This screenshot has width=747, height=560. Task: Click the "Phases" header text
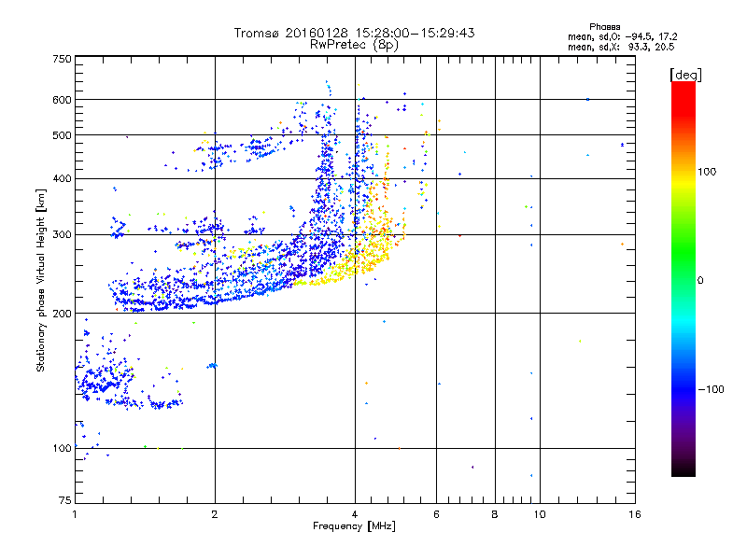(x=604, y=27)
